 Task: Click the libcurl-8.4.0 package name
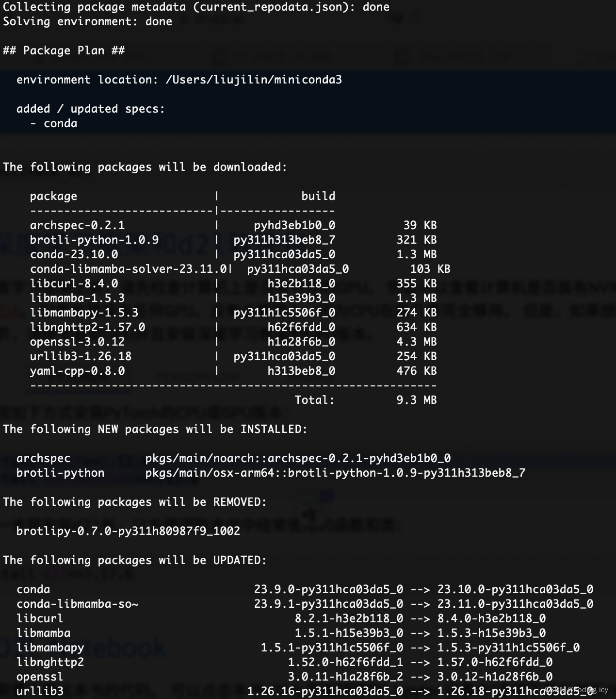[74, 284]
